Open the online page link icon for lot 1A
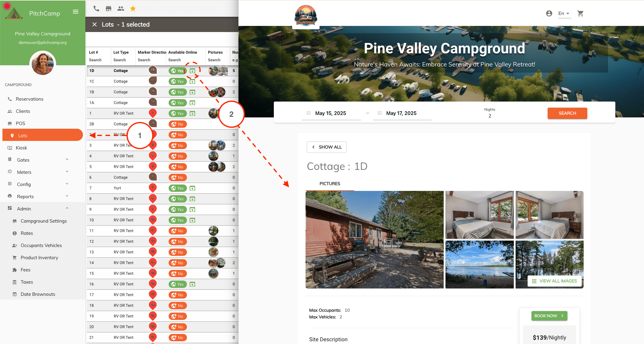 (x=192, y=103)
